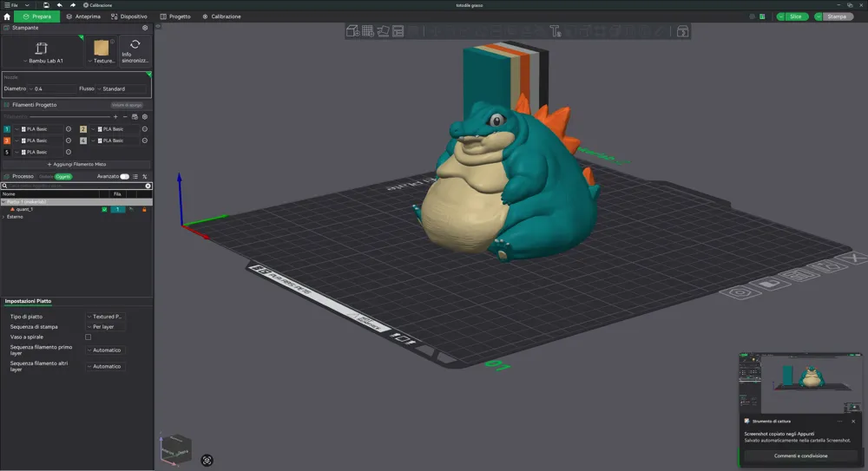Click teal filament 1 color swatch

click(7, 129)
